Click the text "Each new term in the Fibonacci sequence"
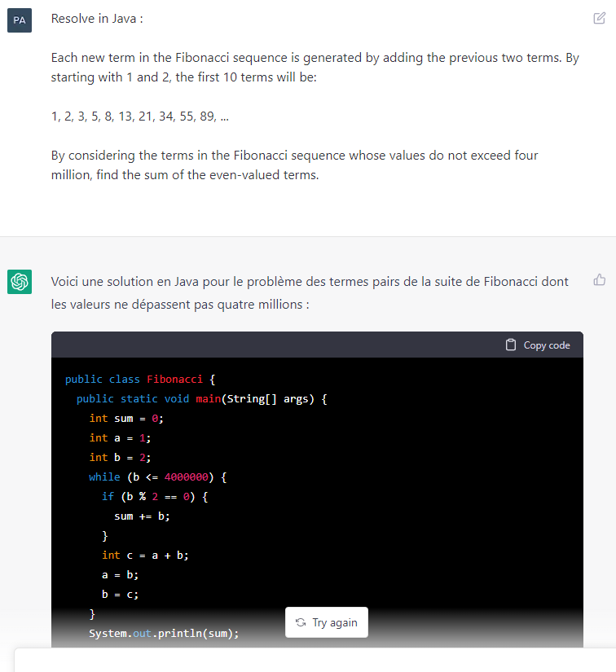The width and height of the screenshot is (616, 672). (169, 58)
